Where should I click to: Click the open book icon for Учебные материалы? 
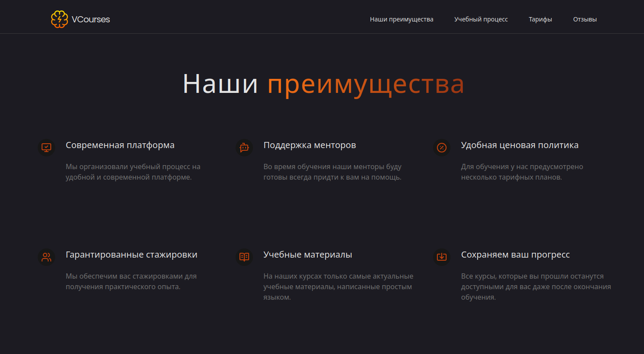[244, 257]
